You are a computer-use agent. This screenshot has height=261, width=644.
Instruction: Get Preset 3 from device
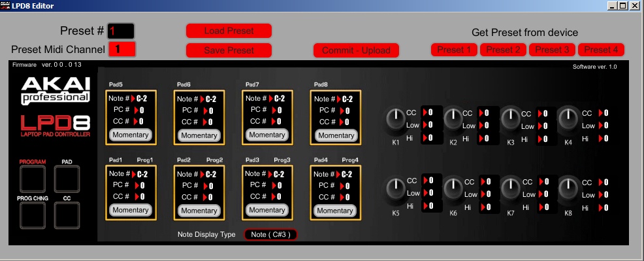tap(552, 50)
